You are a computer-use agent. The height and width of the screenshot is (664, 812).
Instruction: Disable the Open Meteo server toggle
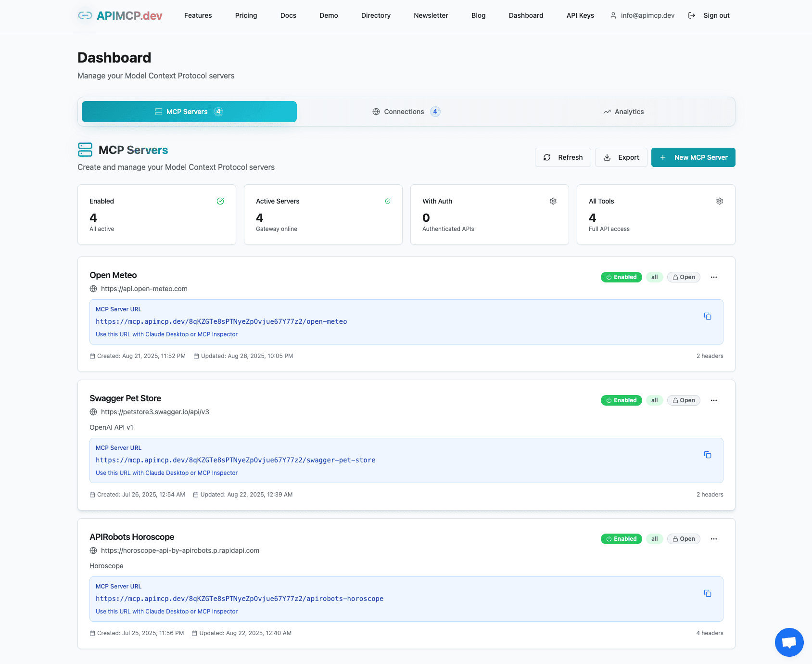pyautogui.click(x=621, y=277)
